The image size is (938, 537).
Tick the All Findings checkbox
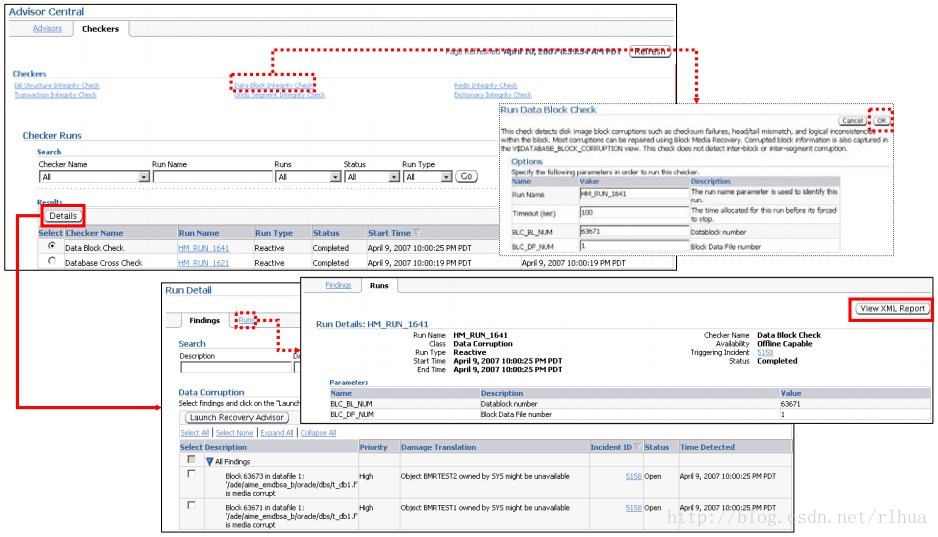point(191,459)
